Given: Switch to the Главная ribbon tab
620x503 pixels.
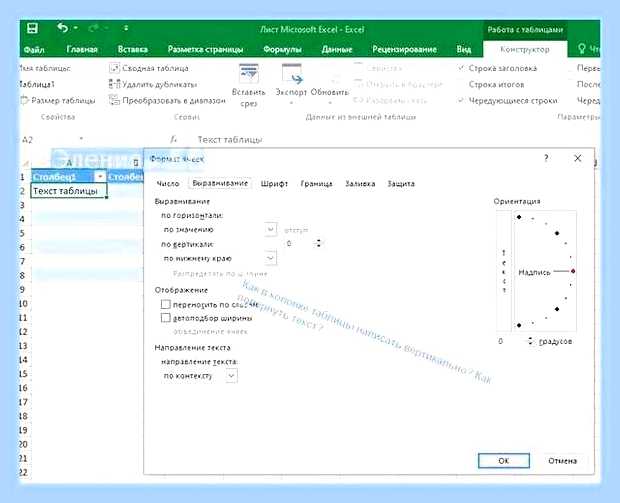Looking at the screenshot, I should tap(82, 49).
